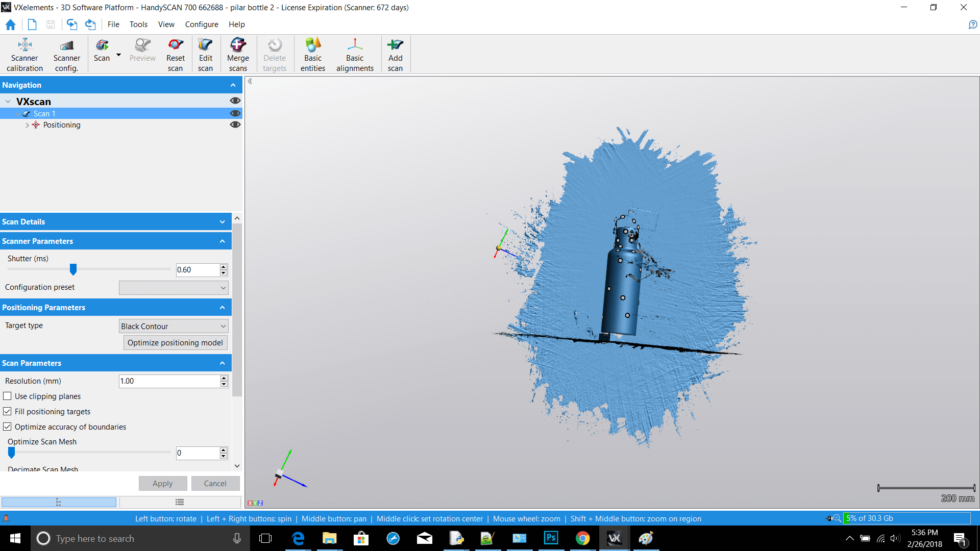Open the Configure menu
This screenshot has width=980, height=551.
coord(201,24)
